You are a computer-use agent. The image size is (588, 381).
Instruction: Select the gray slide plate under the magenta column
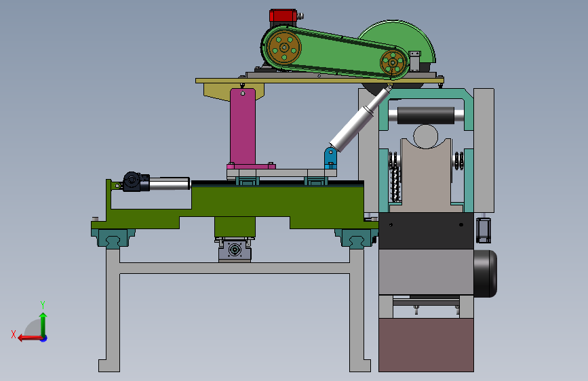point(281,173)
